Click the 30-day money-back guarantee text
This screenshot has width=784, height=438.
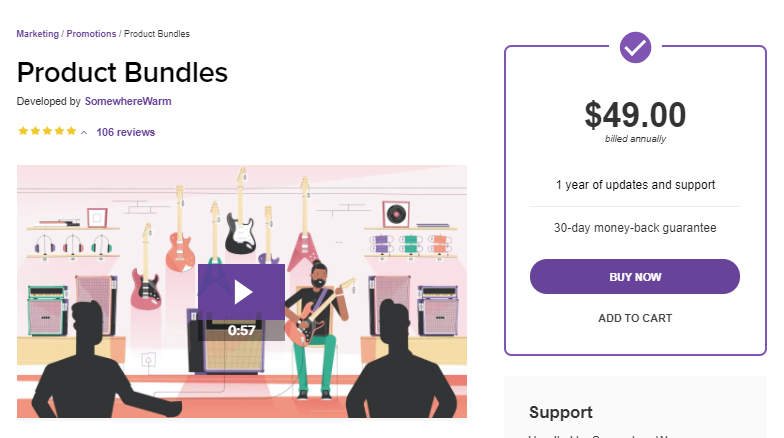pos(635,228)
